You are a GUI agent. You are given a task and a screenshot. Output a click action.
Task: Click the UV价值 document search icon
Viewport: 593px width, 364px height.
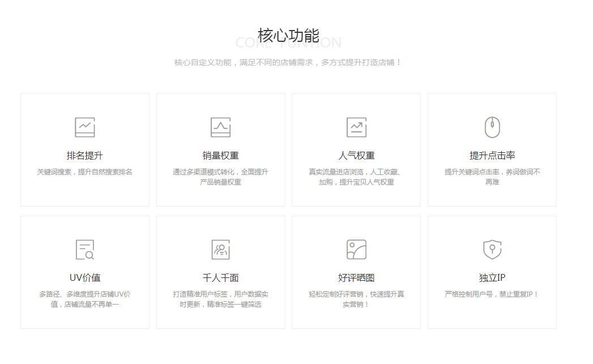coord(85,250)
